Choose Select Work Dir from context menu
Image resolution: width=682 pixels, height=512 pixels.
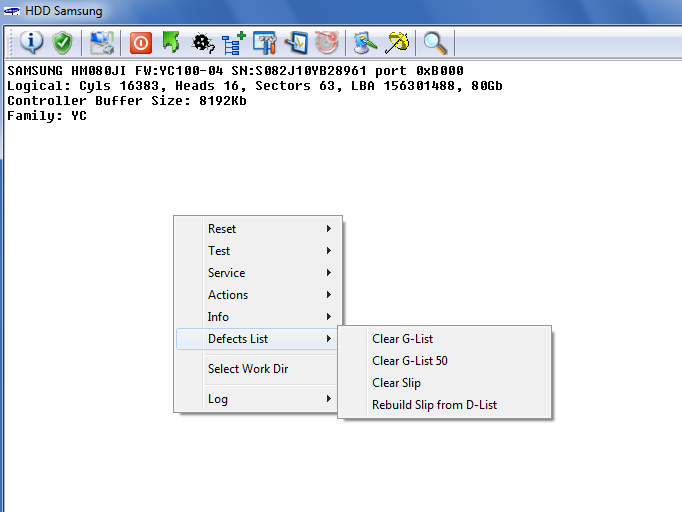tap(257, 369)
